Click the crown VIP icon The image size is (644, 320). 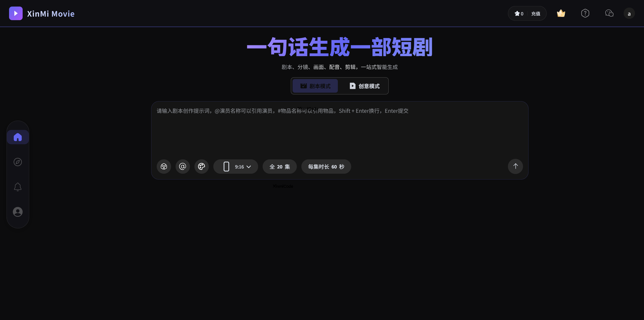pos(561,13)
